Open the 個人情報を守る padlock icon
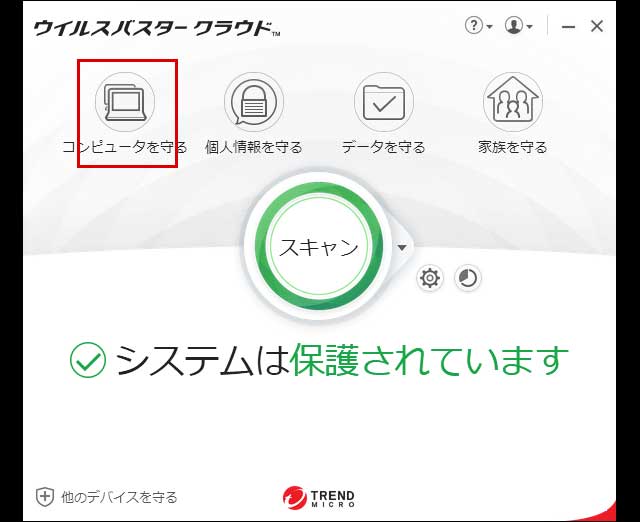This screenshot has width=640, height=522. pos(254,102)
